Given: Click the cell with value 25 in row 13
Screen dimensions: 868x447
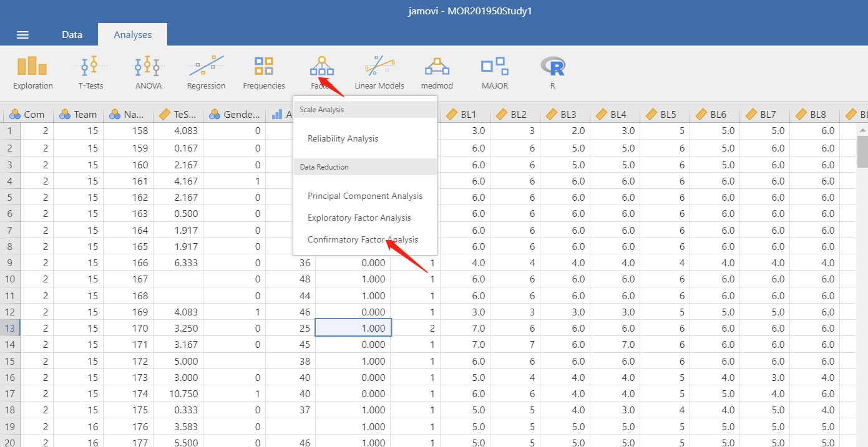Looking at the screenshot, I should [291, 328].
